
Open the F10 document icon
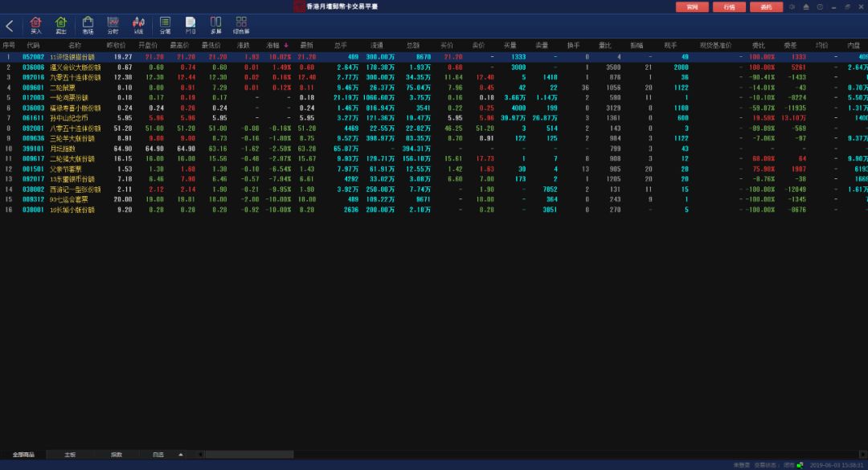[x=190, y=26]
